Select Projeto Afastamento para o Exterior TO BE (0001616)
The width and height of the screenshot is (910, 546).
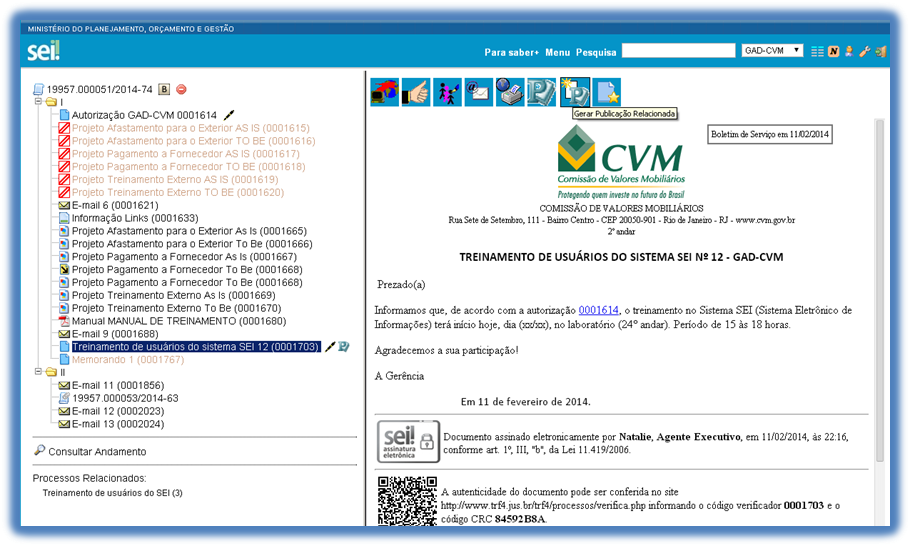[193, 141]
